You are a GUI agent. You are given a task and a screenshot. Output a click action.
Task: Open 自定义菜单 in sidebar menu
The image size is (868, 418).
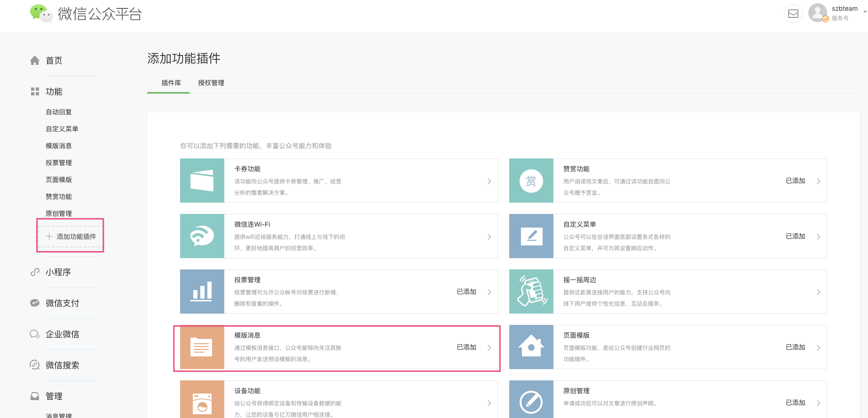(x=62, y=129)
